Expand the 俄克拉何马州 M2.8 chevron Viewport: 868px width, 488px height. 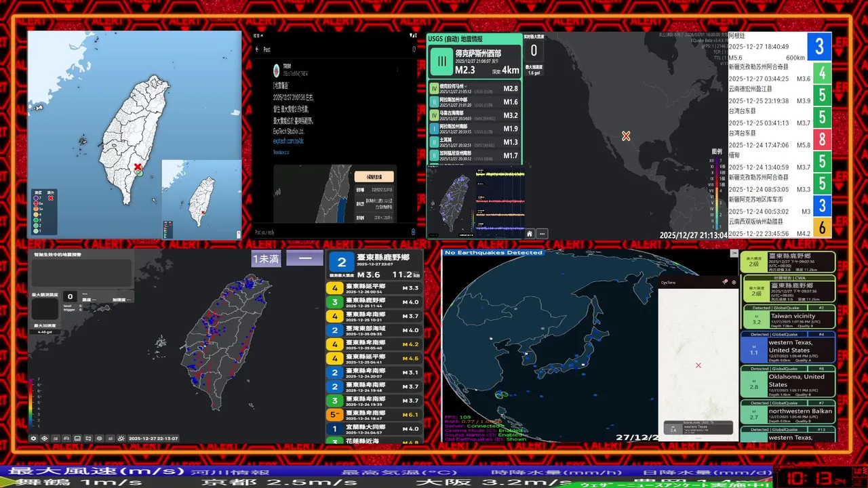coord(466,86)
